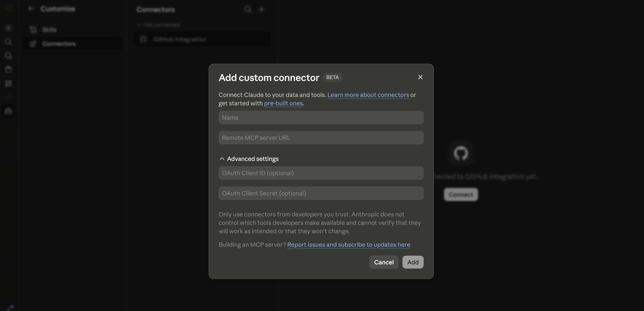This screenshot has width=644, height=311.
Task: Focus the Remote MCP server URL field
Action: point(321,138)
